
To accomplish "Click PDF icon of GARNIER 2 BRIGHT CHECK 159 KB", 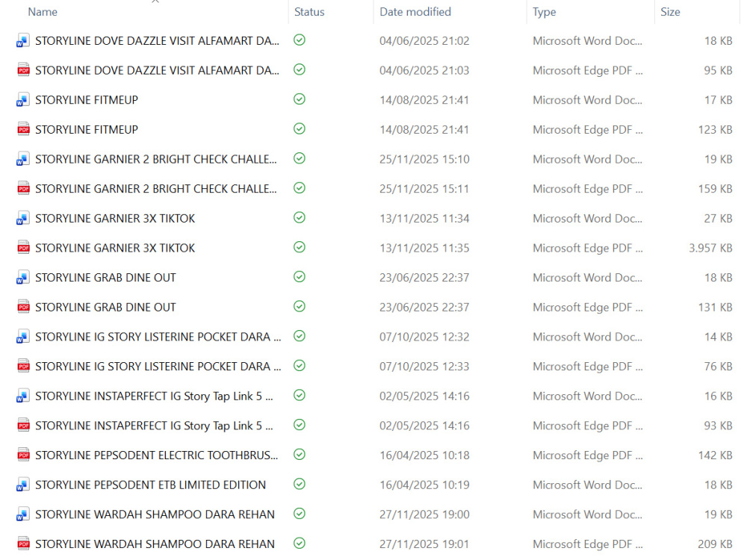I will tap(23, 189).
